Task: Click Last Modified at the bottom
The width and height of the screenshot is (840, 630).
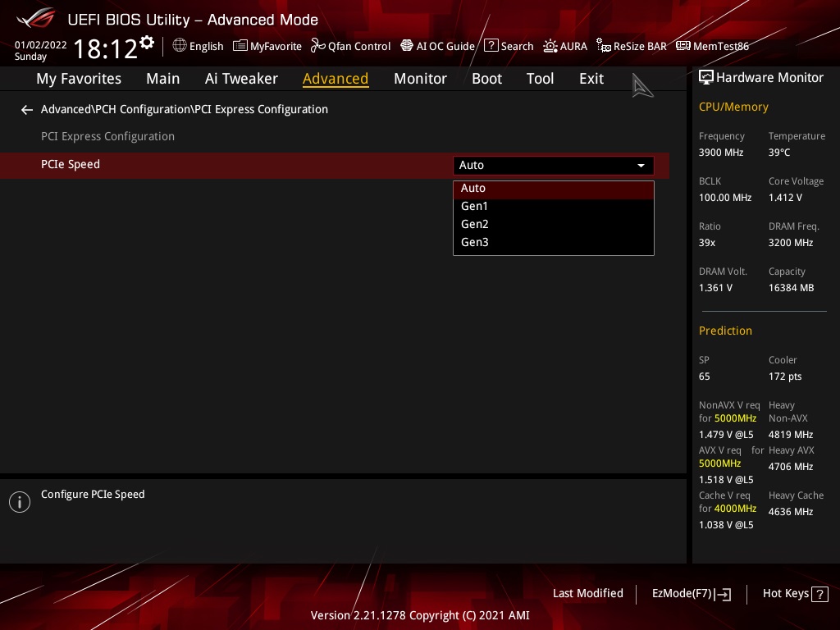Action: tap(587, 594)
